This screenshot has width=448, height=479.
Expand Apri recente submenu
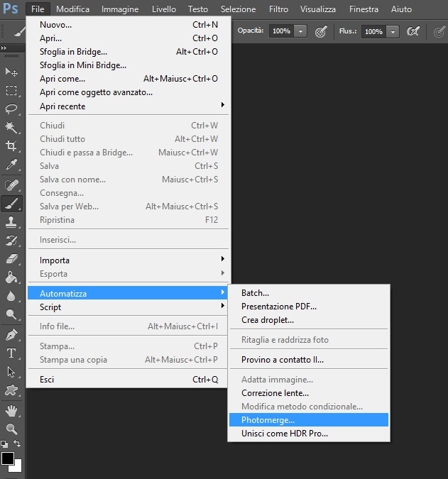(x=129, y=106)
